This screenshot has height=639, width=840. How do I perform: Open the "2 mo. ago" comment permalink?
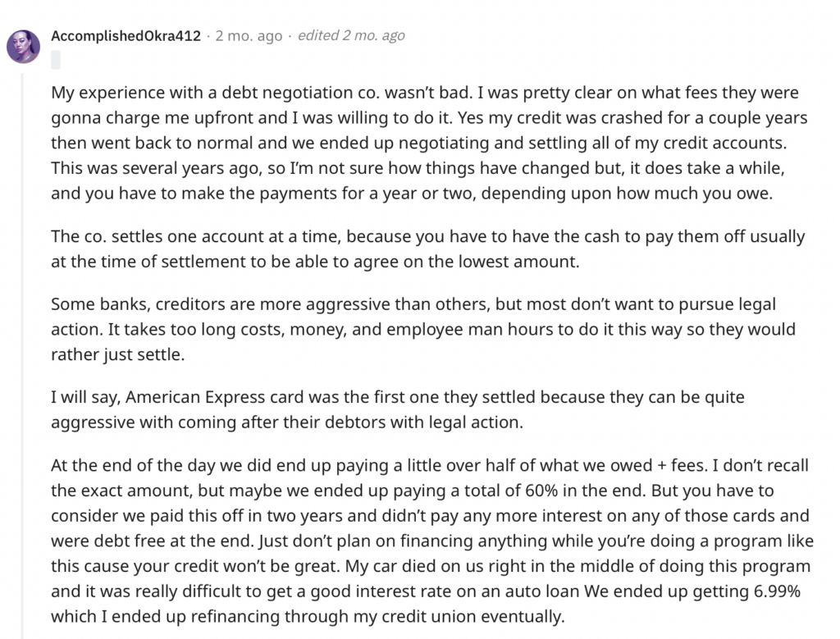[249, 36]
